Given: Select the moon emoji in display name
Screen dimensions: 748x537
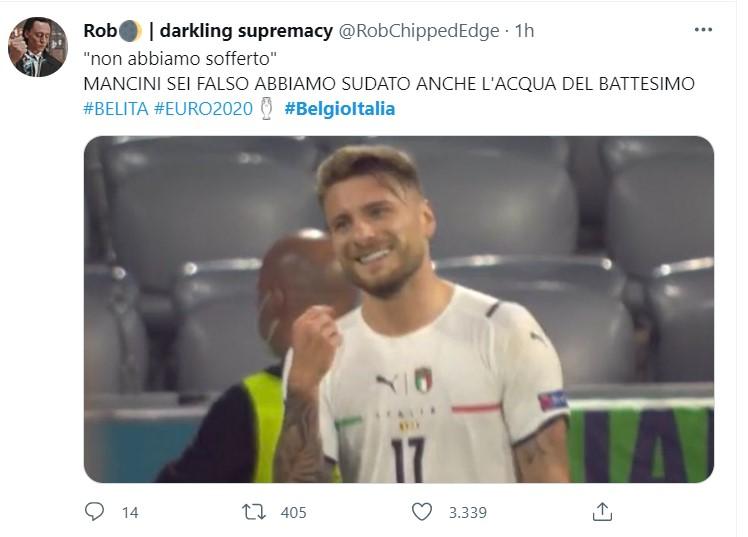Looking at the screenshot, I should (x=130, y=31).
